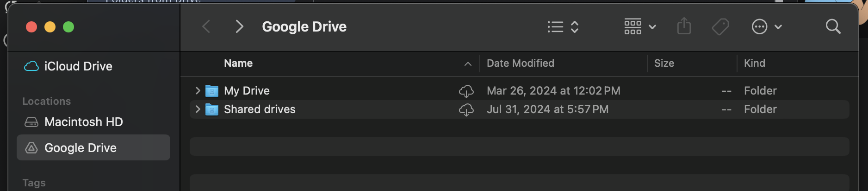Screen dimensions: 868x191
Task: Expand the My Drive folder
Action: coord(198,90)
